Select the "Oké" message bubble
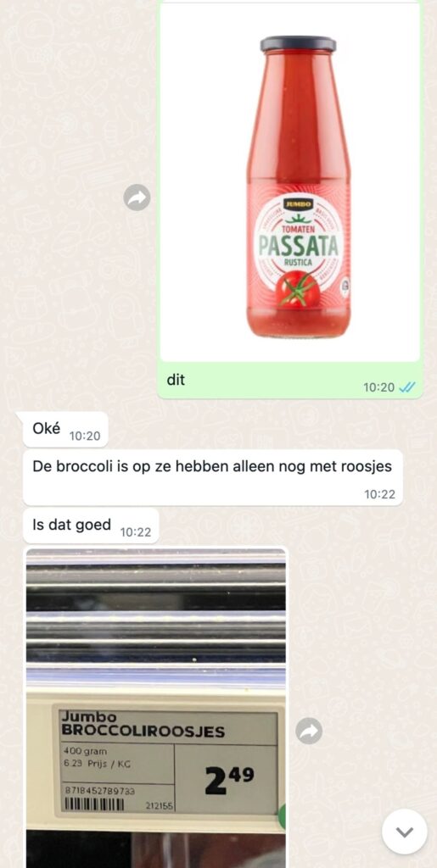The height and width of the screenshot is (868, 437). [65, 430]
